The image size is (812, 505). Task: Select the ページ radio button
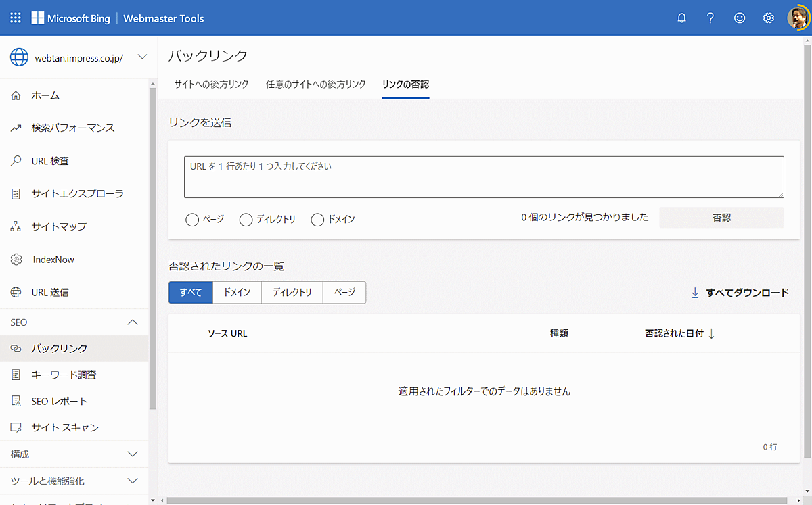(192, 220)
